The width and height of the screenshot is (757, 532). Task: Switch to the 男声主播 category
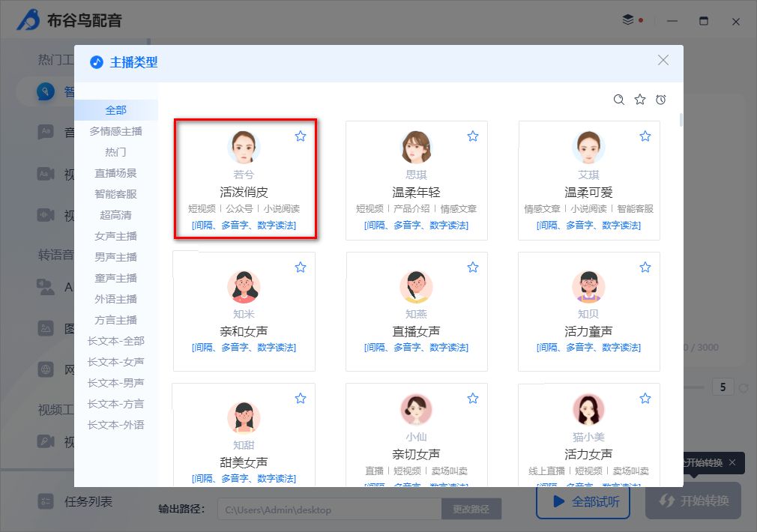click(x=116, y=257)
